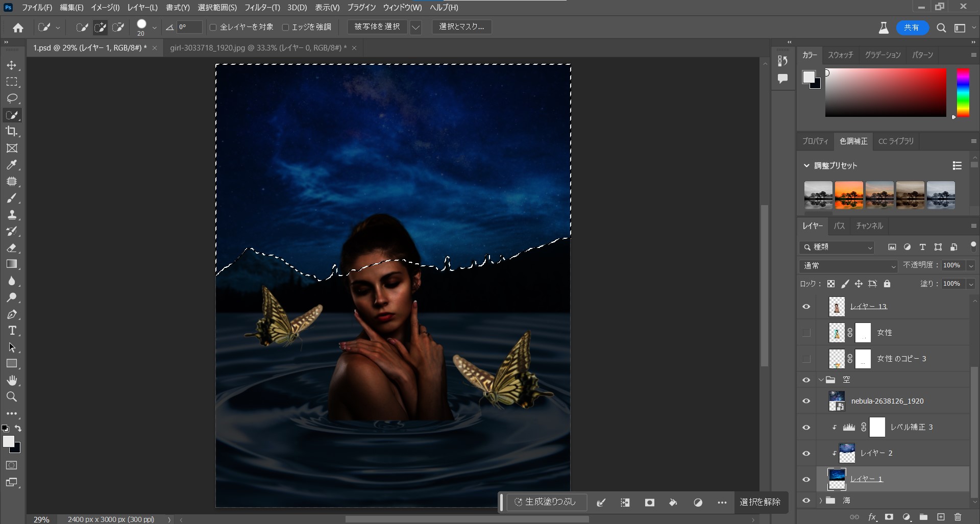Viewport: 980px width, 524px height.
Task: Click the 被写体を選択 button
Action: pos(377,27)
